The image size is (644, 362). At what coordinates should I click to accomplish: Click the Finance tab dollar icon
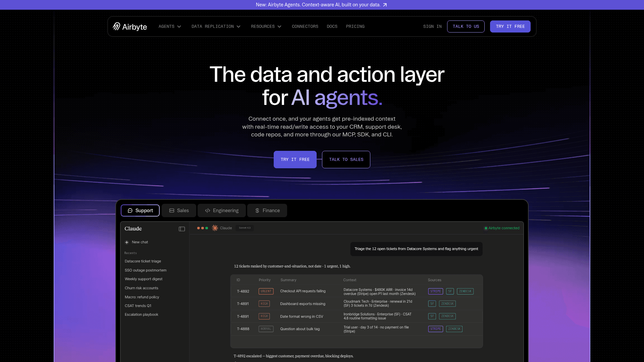[257, 210]
